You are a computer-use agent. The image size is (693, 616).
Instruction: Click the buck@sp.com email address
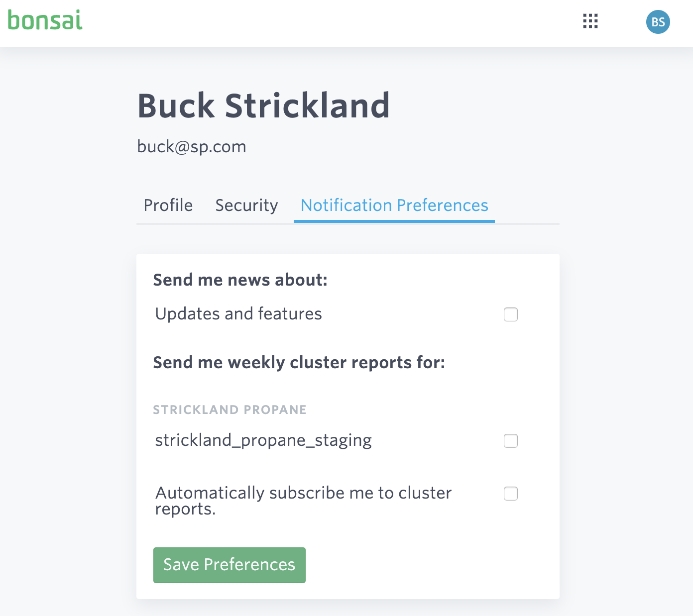pyautogui.click(x=192, y=147)
